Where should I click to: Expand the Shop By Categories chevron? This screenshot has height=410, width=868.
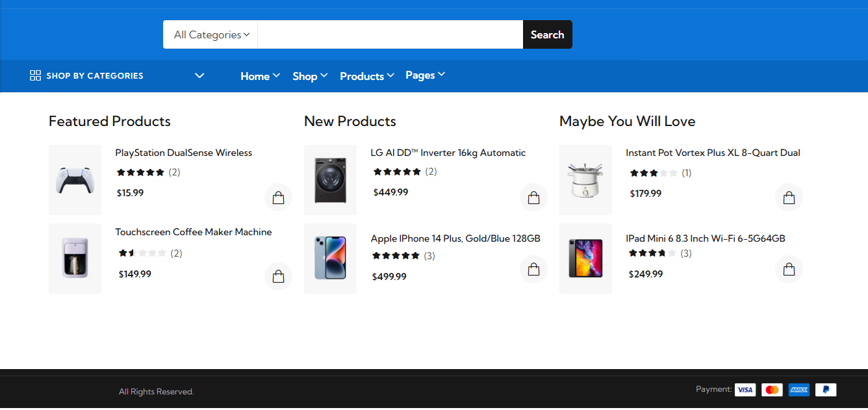[199, 75]
